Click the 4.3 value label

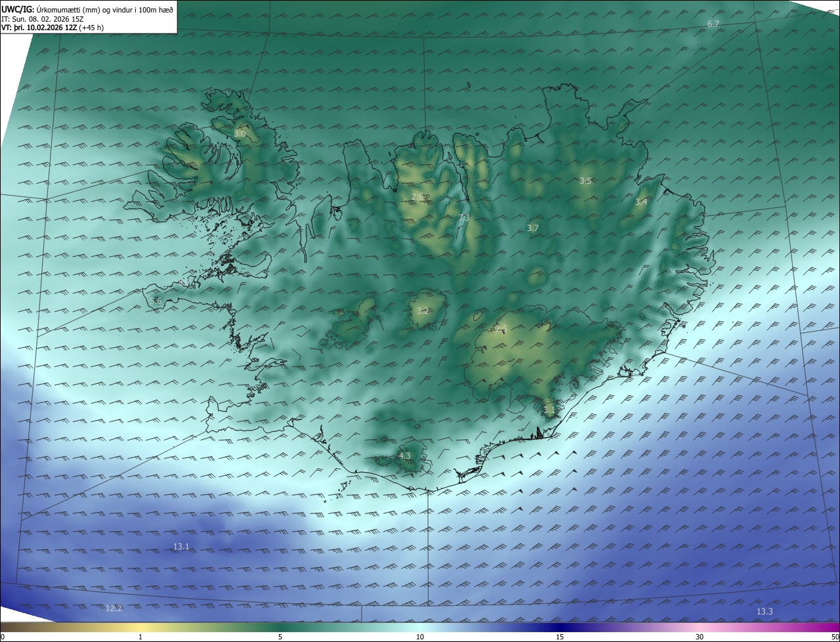tap(405, 455)
